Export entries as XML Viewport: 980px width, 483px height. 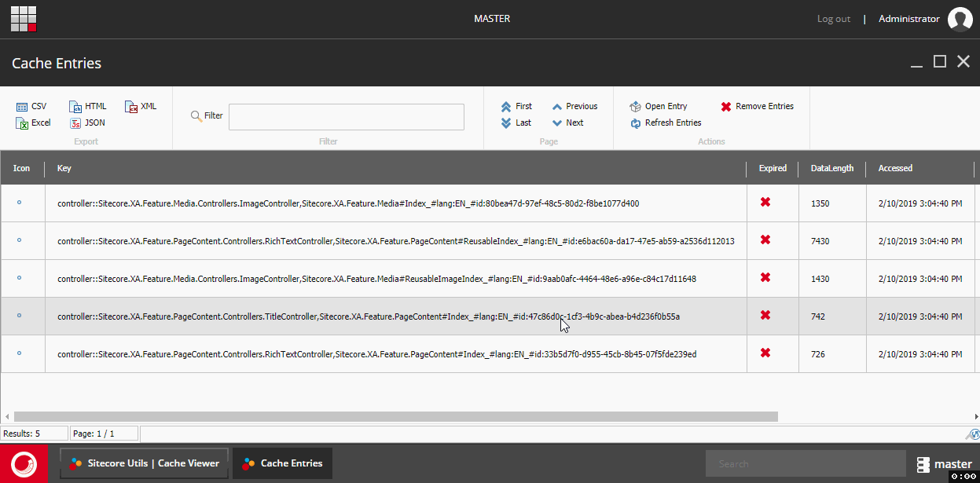(x=141, y=106)
